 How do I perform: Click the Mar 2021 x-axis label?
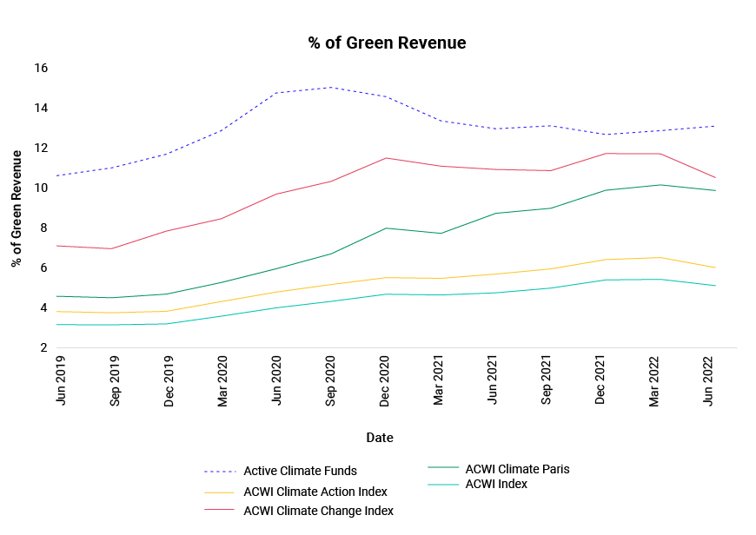point(438,380)
